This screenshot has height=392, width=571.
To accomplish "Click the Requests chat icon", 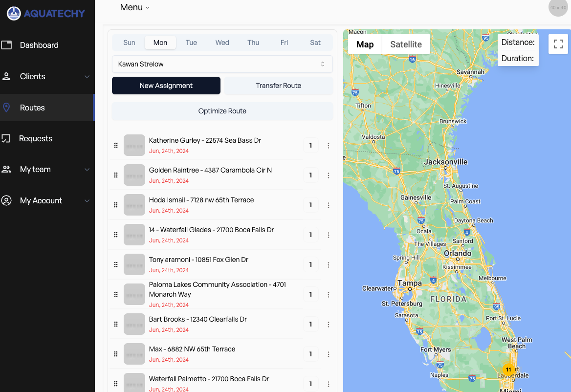I will click(6, 138).
